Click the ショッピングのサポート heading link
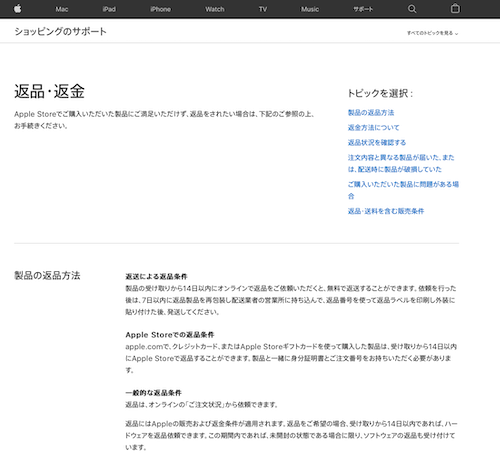Viewport: 500px width, 461px height. [x=60, y=31]
